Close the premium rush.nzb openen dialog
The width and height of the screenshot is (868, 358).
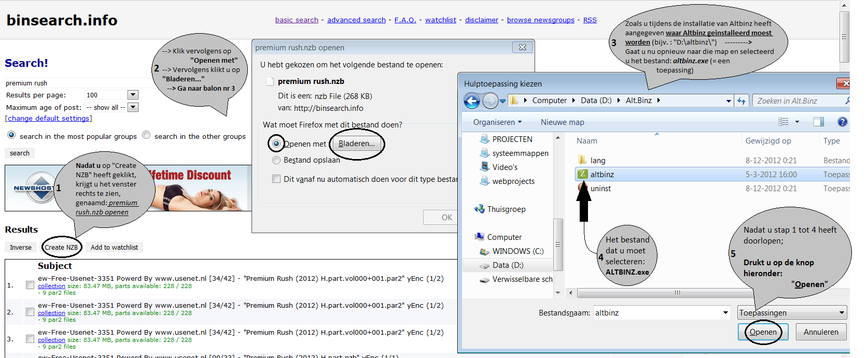click(x=522, y=47)
